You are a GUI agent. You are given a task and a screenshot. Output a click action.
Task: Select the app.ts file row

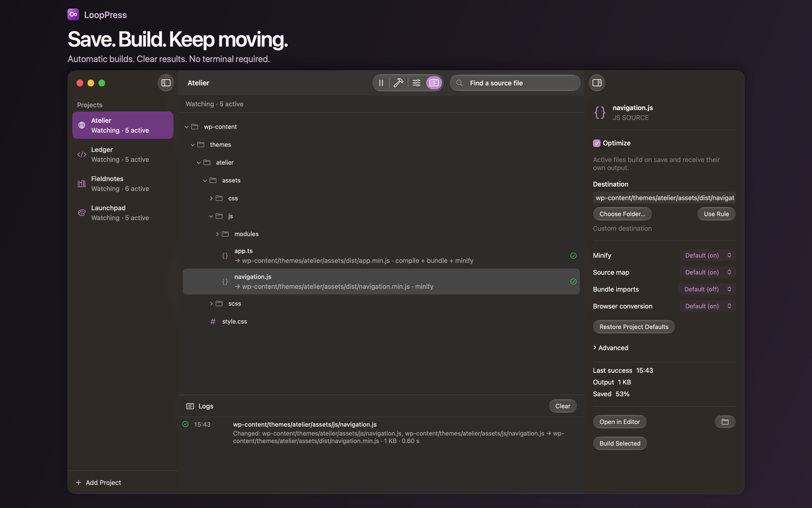coord(381,256)
